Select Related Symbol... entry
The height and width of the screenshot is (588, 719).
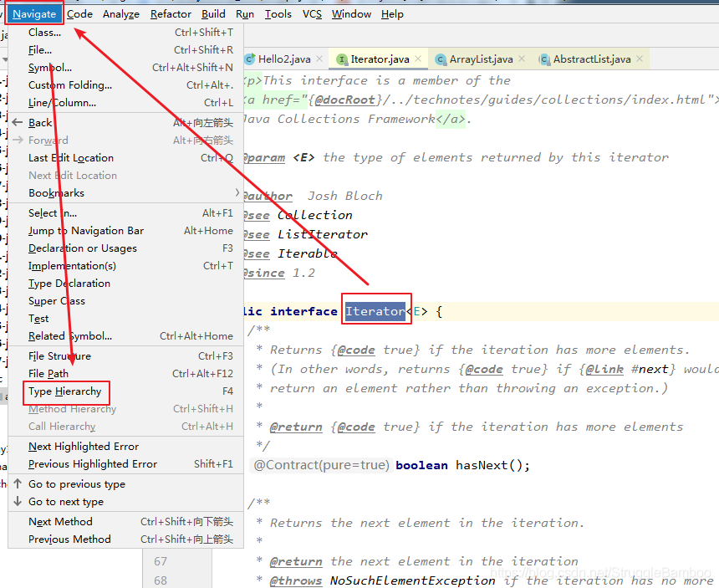click(126, 336)
